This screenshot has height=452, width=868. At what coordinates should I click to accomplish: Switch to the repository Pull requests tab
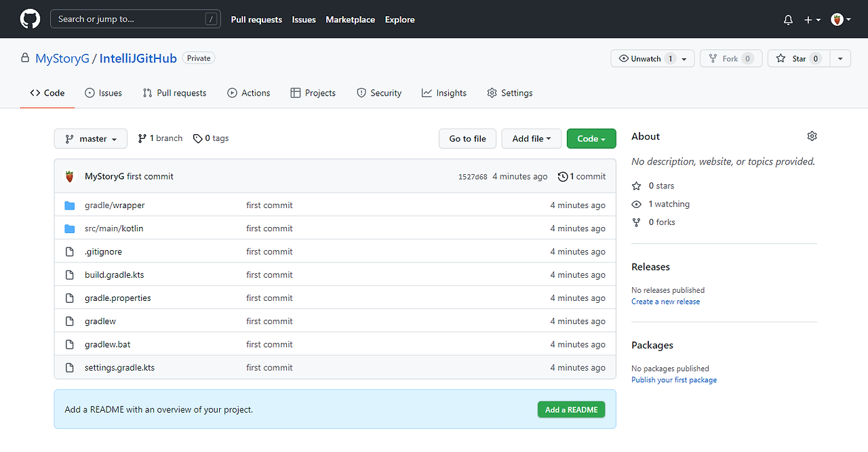click(174, 93)
